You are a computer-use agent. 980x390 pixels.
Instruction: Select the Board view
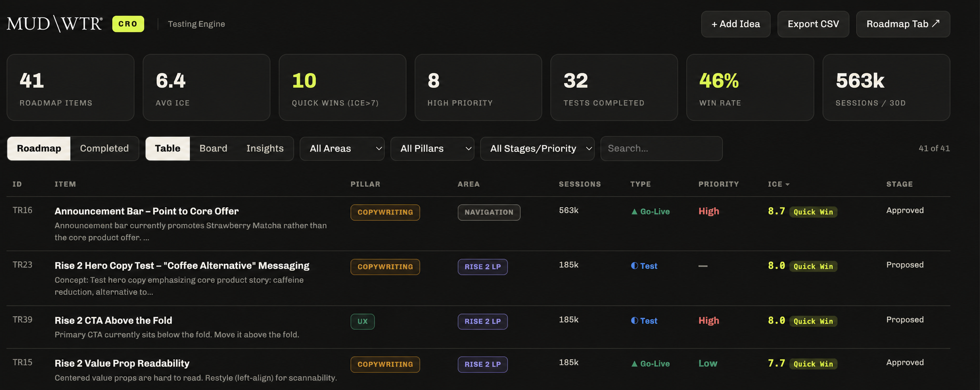pyautogui.click(x=213, y=148)
